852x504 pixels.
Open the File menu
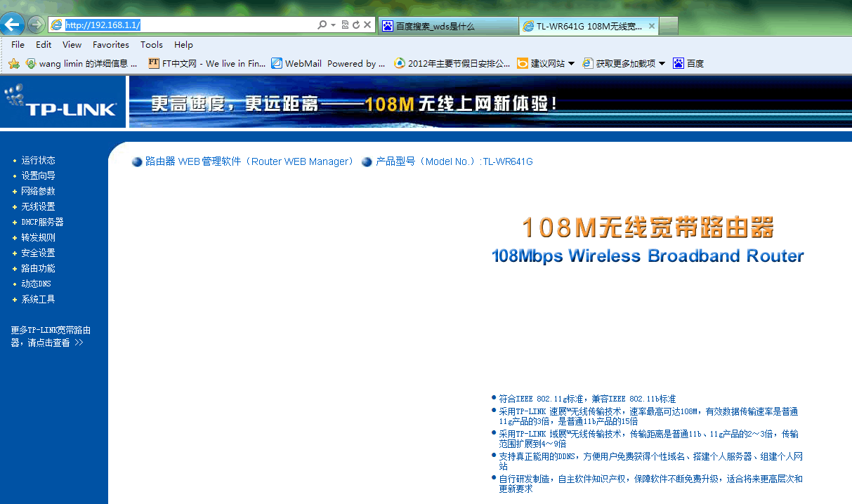point(18,44)
